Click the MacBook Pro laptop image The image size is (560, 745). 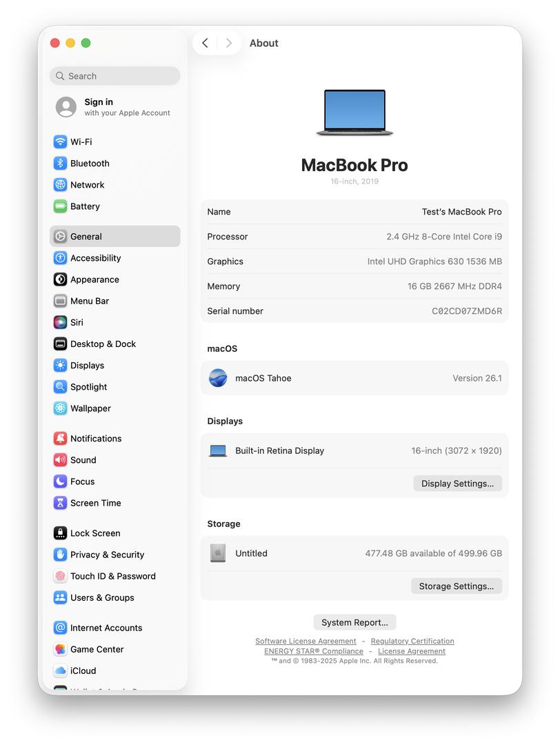tap(354, 112)
